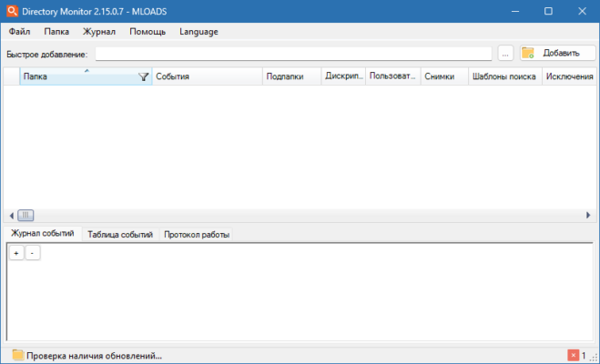This screenshot has height=364, width=600.
Task: Open the Папка menu
Action: coord(56,32)
